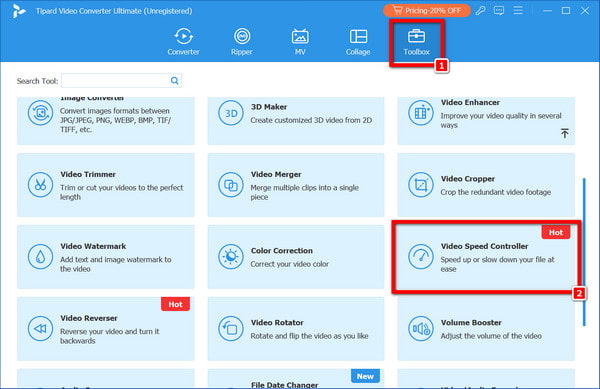Click 'Merge multiple clips' description

[x=305, y=192]
